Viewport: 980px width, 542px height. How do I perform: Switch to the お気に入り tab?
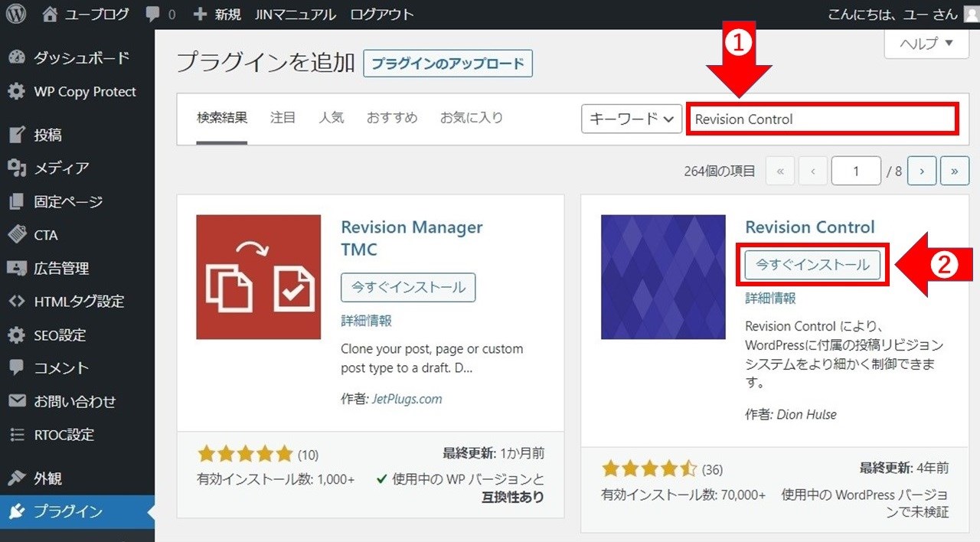[x=472, y=118]
